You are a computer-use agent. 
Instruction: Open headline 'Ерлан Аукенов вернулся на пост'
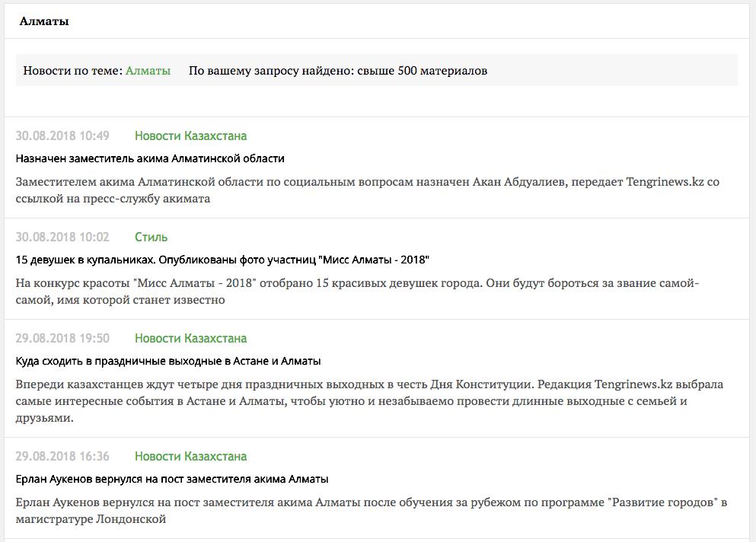[x=171, y=480]
